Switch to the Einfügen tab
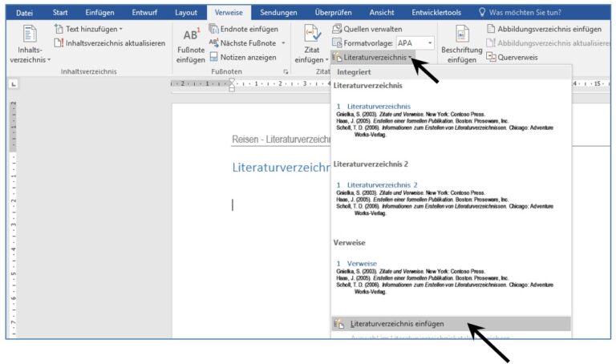616x364 pixels. point(99,13)
